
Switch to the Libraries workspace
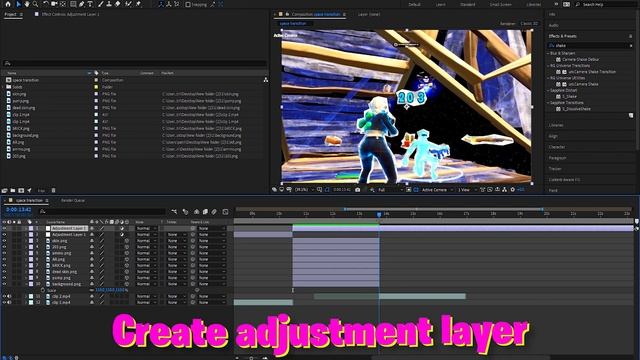pos(533,4)
